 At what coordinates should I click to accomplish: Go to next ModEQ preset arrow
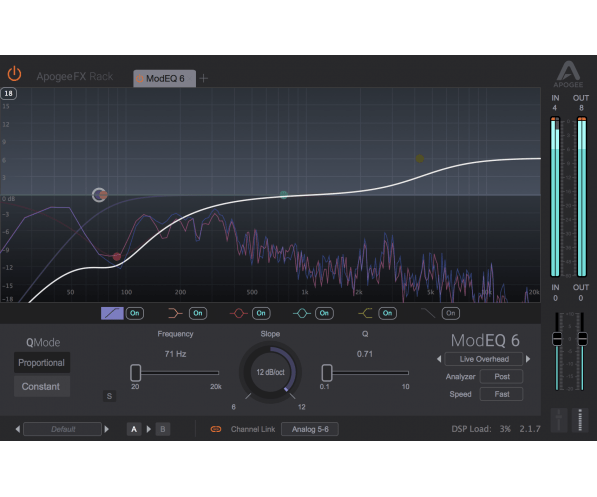pos(528,359)
